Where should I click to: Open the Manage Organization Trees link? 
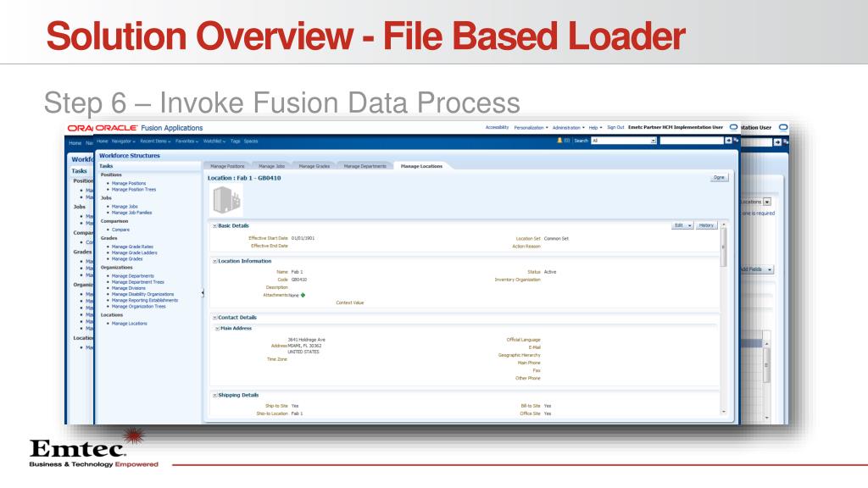coord(138,307)
